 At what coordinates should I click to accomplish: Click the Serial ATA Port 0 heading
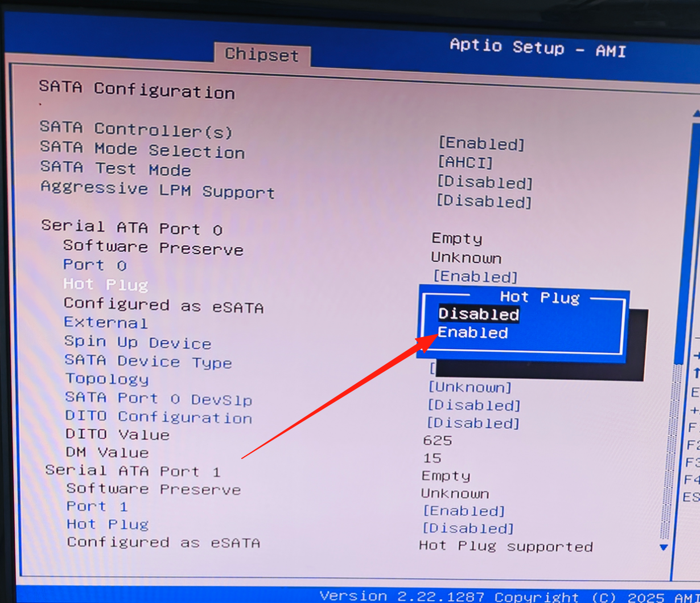click(x=132, y=228)
